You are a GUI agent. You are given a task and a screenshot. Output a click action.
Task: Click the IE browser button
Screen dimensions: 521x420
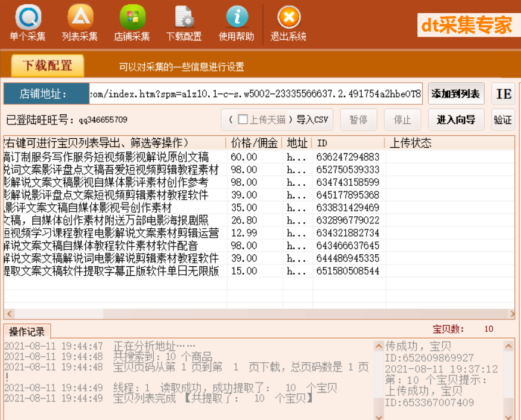coord(503,94)
